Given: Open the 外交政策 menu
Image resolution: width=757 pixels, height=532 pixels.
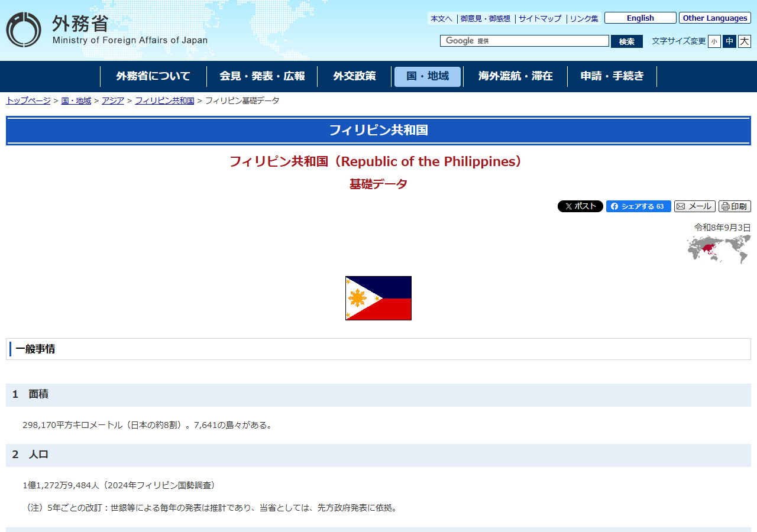Looking at the screenshot, I should tap(354, 76).
